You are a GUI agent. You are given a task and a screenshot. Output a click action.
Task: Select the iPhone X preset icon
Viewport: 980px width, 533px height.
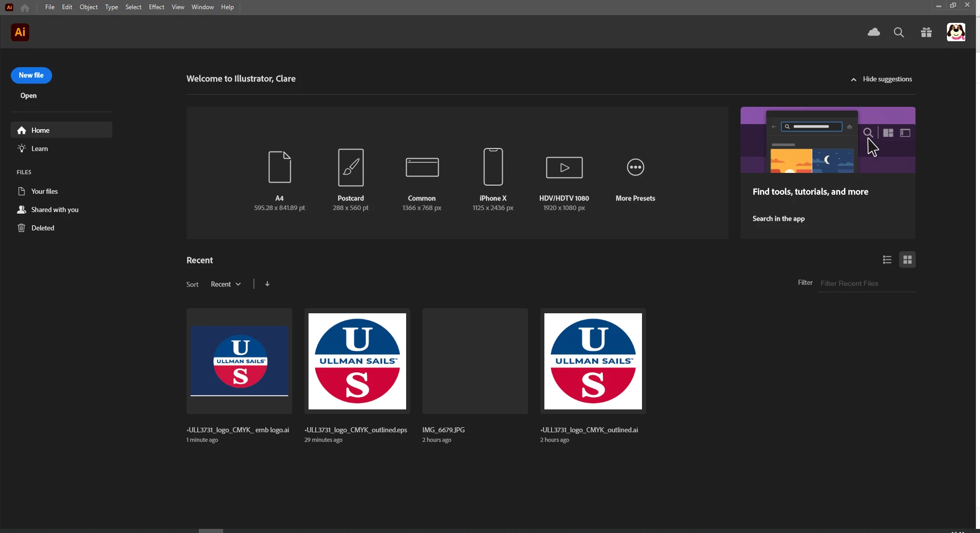493,167
